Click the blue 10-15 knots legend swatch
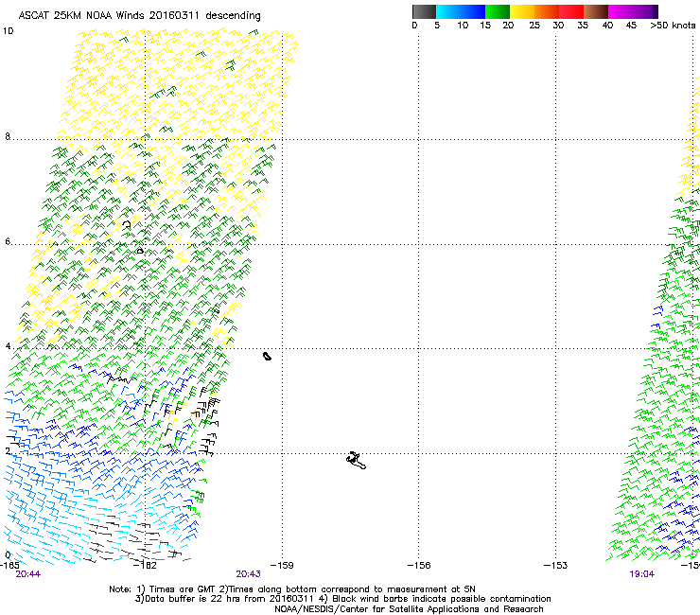This screenshot has height=615, width=700. 473,11
